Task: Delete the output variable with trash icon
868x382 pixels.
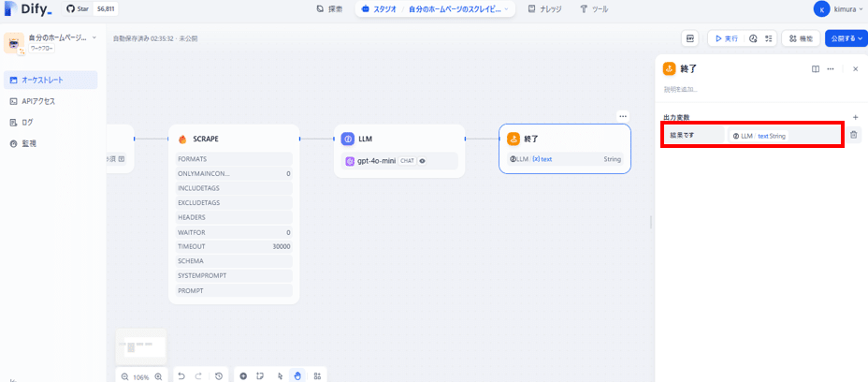Action: click(854, 135)
